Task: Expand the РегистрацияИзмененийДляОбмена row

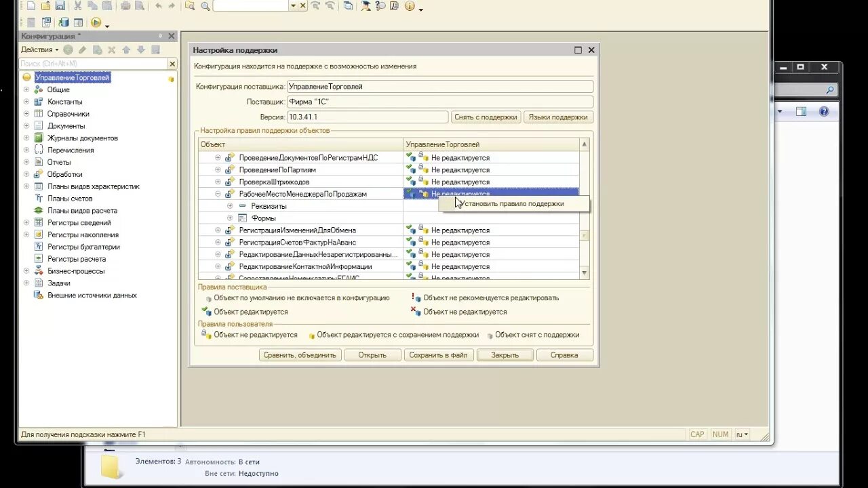Action: click(218, 230)
